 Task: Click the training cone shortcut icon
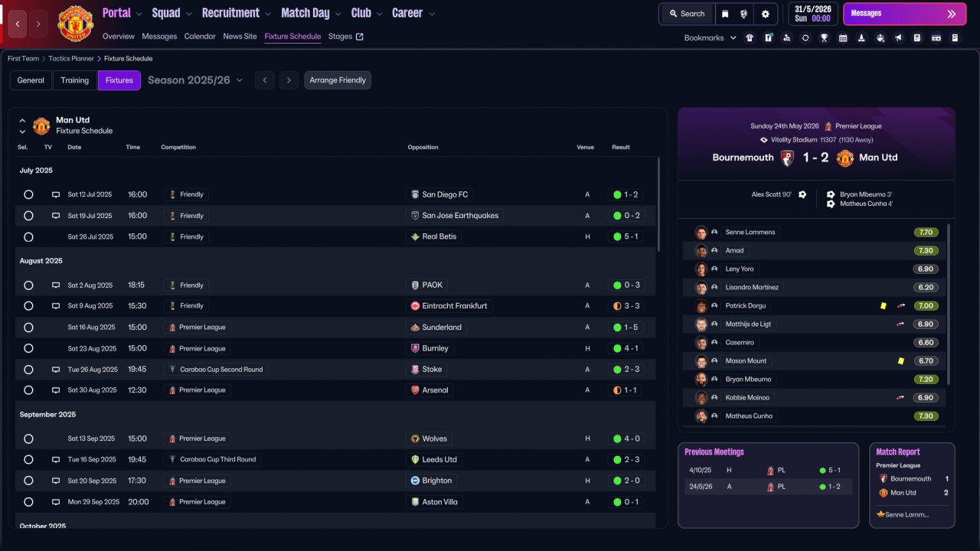[x=861, y=37]
